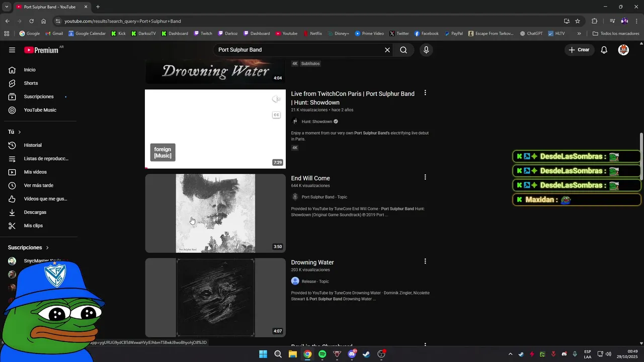
Task: Open the Gmail bookmark
Action: click(x=54, y=34)
